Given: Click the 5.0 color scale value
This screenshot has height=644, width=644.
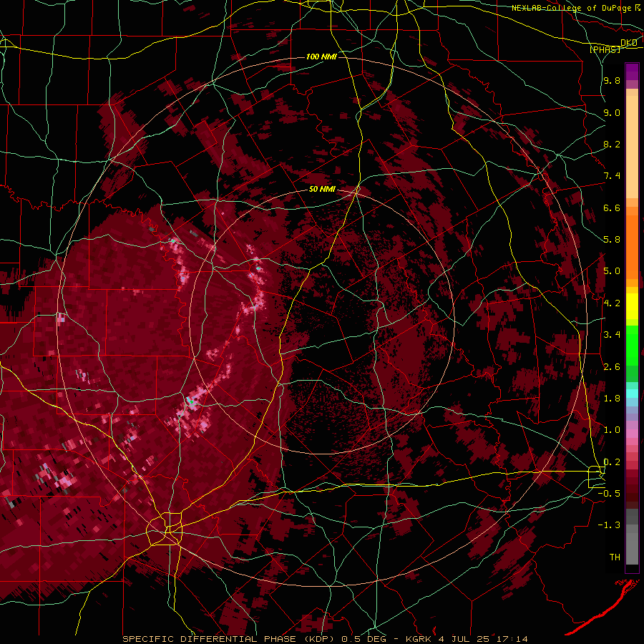Looking at the screenshot, I should [612, 271].
